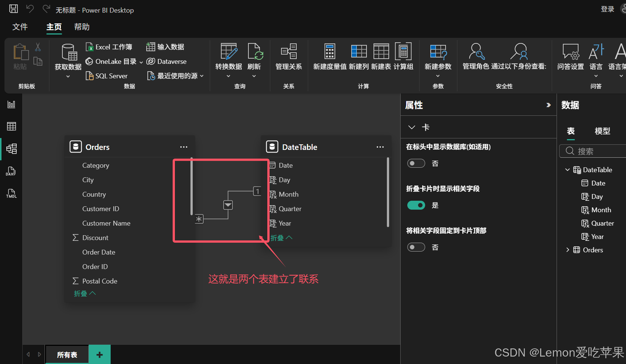Open the 文件 menu tab
Image resolution: width=626 pixels, height=364 pixels.
pos(20,27)
